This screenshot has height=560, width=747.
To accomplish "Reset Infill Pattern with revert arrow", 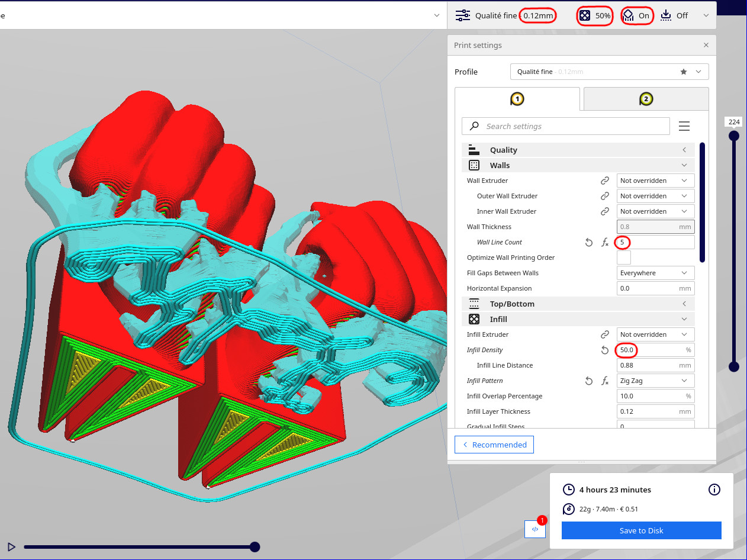I will tap(588, 381).
